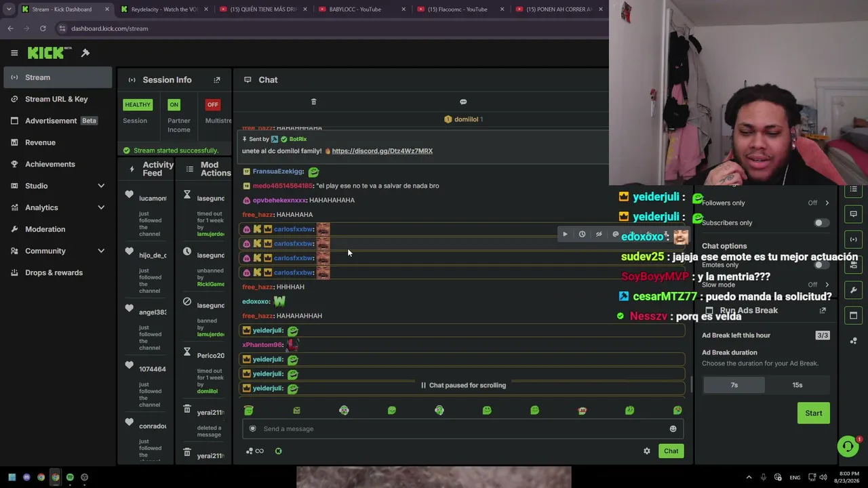Reload the browser page
Viewport: 868px width, 488px height.
(43, 28)
